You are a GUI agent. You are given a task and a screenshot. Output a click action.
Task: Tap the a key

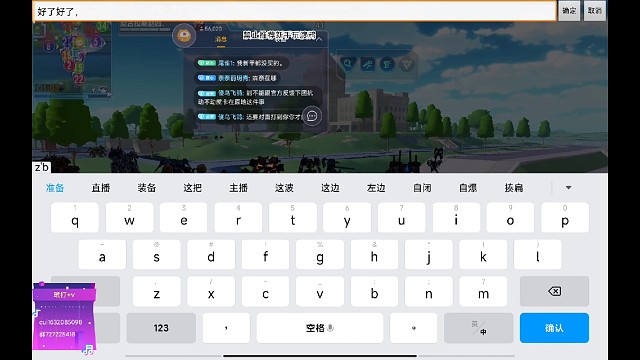click(102, 254)
